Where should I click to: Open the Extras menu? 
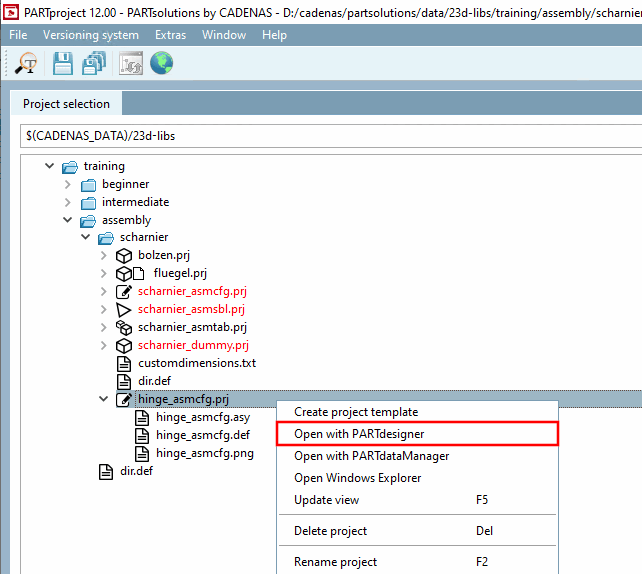pyautogui.click(x=170, y=35)
